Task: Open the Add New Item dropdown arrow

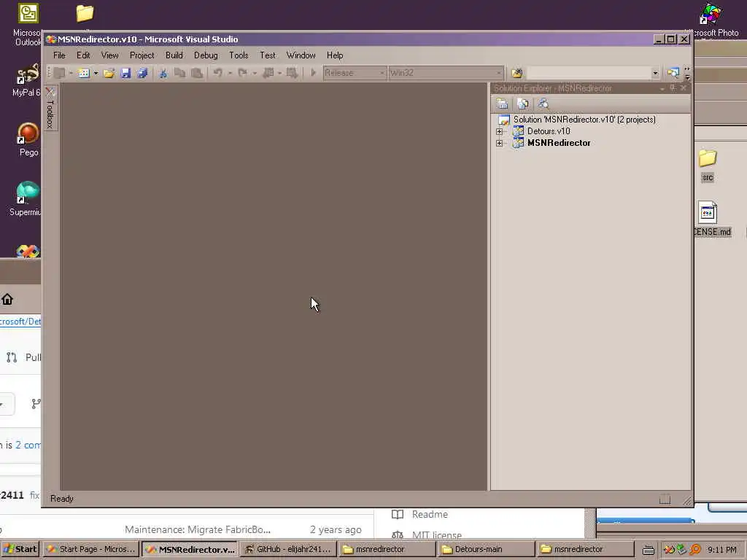Action: pyautogui.click(x=96, y=73)
